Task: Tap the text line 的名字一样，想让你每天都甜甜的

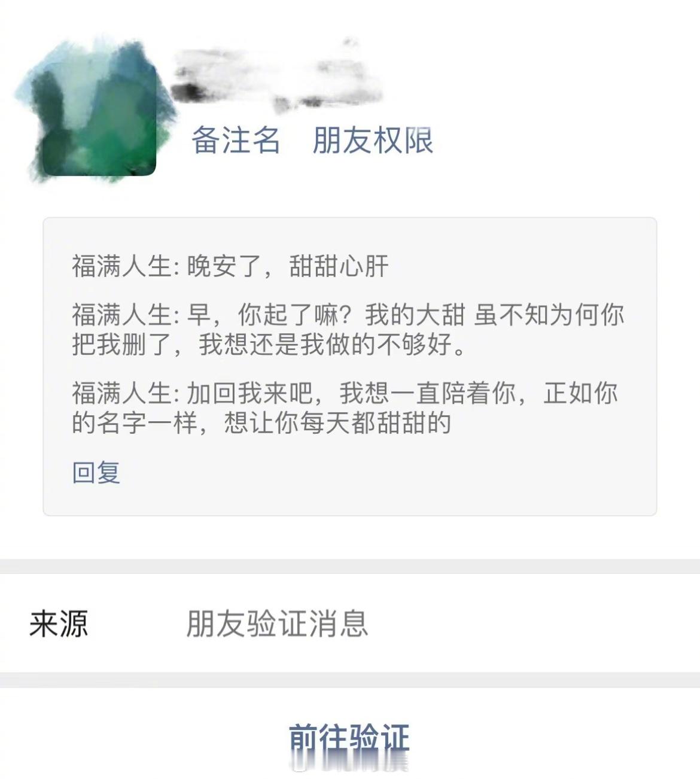Action: point(261,423)
